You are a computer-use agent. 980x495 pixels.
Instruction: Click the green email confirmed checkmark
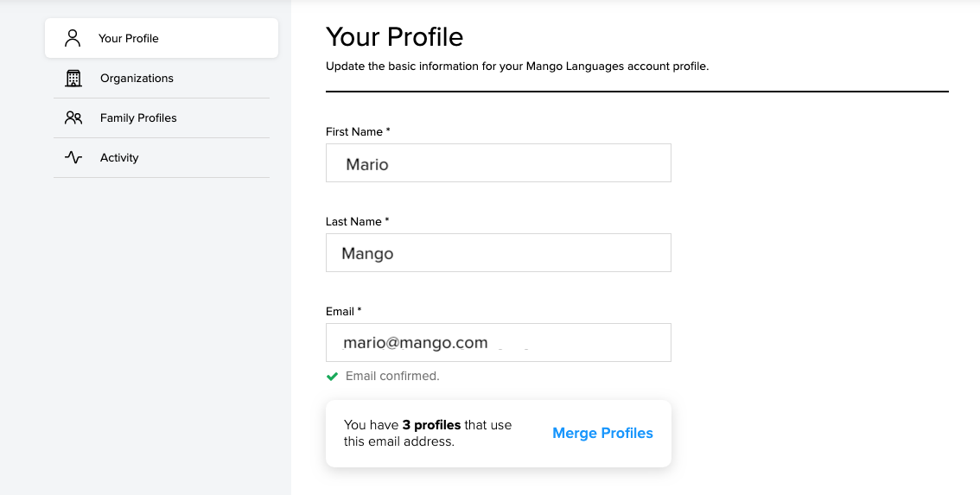tap(333, 377)
